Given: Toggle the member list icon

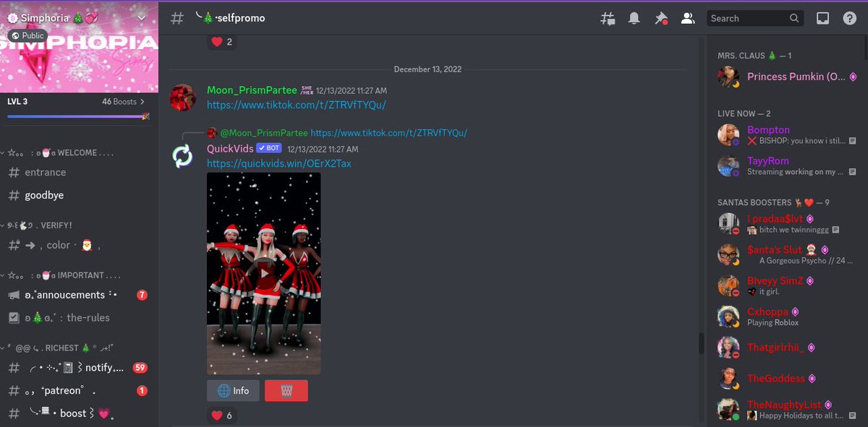Looking at the screenshot, I should [x=688, y=19].
